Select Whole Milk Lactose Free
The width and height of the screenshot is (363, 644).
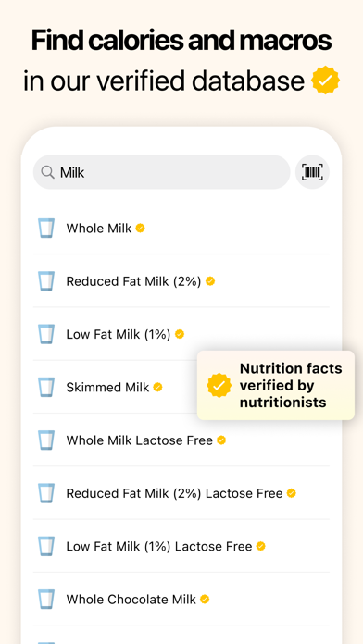pyautogui.click(x=181, y=440)
